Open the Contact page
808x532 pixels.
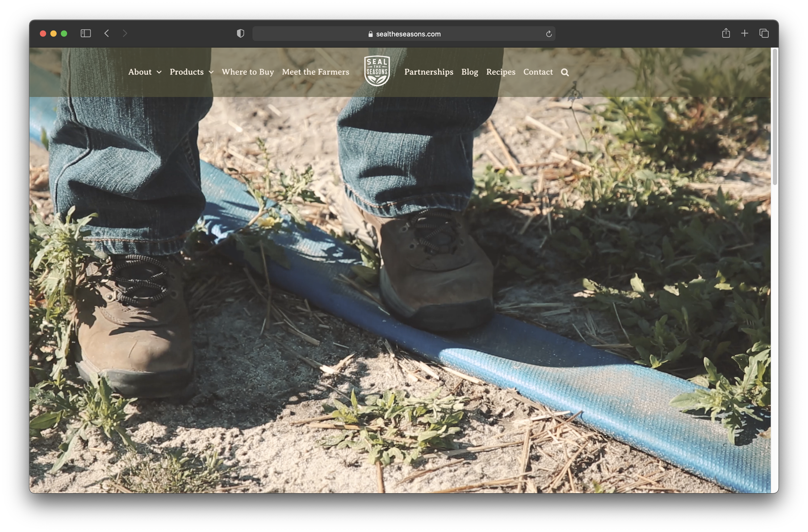tap(538, 72)
